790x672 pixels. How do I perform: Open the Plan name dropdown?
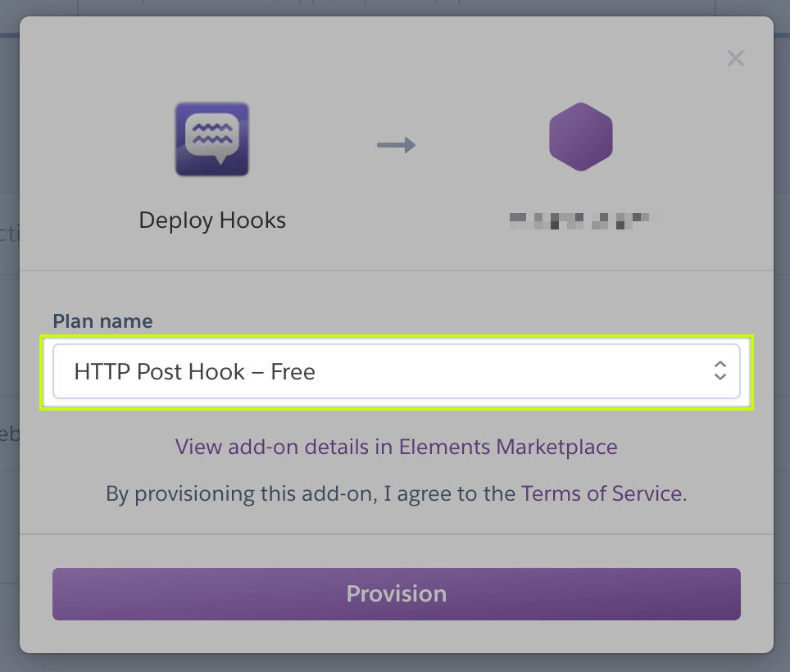(x=397, y=371)
